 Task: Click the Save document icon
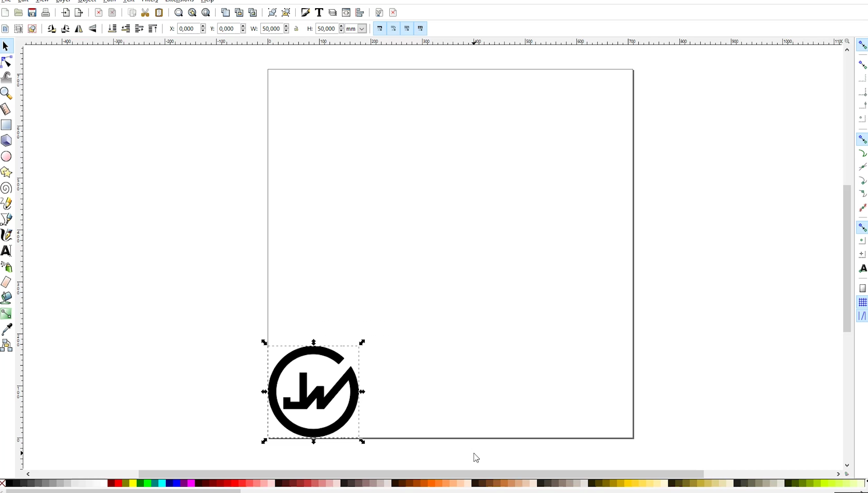pyautogui.click(x=32, y=13)
